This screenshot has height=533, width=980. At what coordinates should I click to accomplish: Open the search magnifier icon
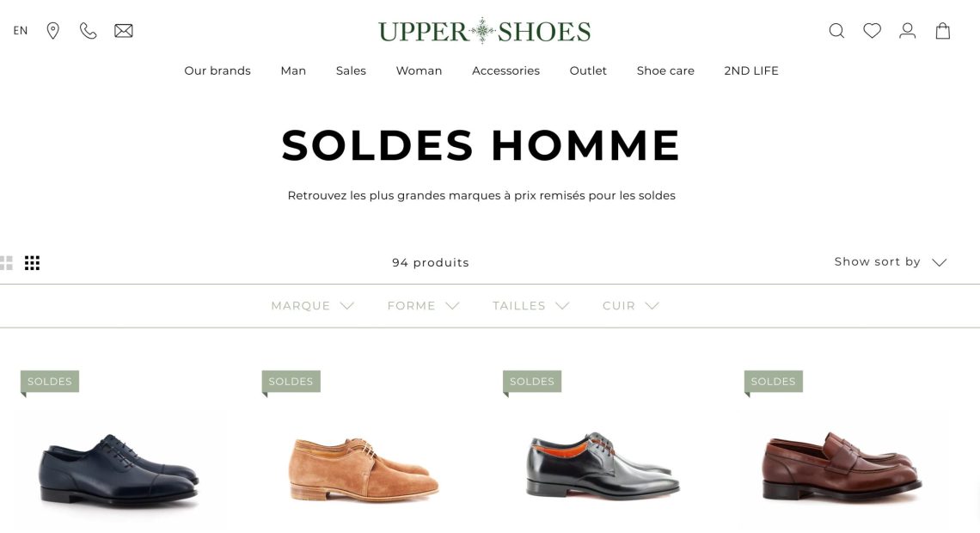(837, 31)
